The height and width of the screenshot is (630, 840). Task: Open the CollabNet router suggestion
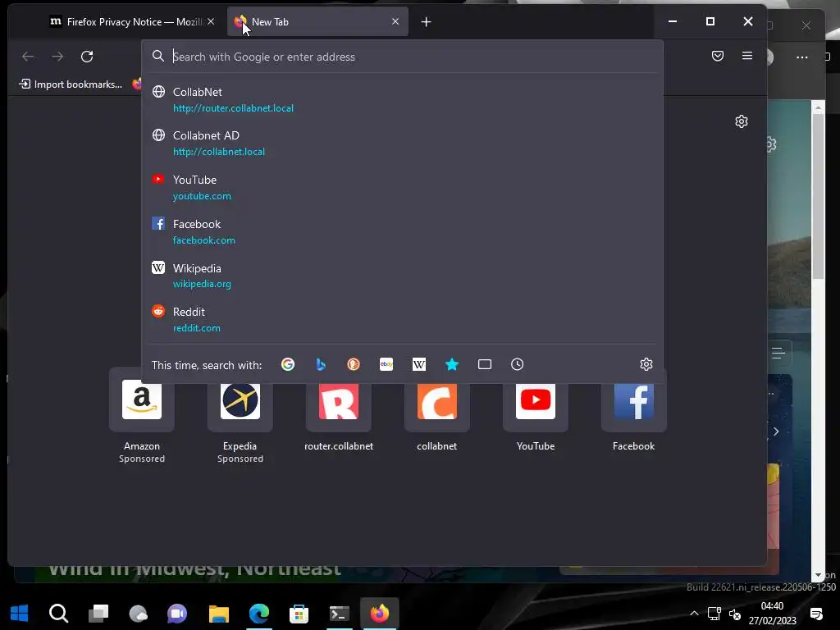pos(403,99)
